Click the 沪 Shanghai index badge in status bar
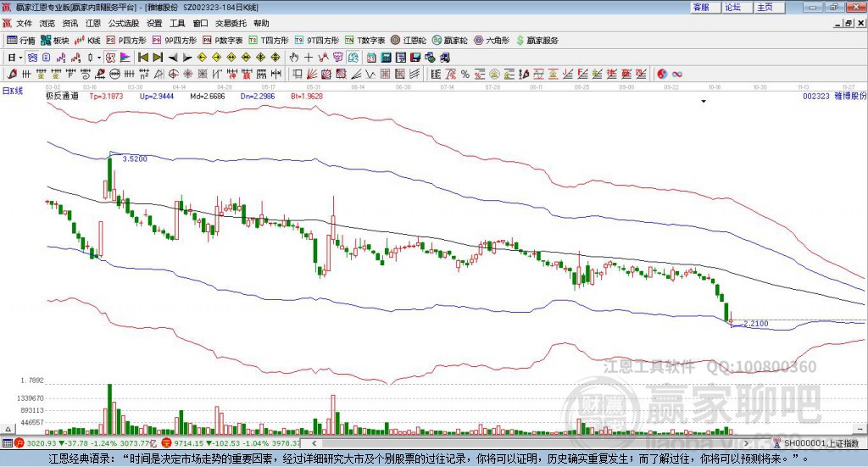Image resolution: width=868 pixels, height=467 pixels. pyautogui.click(x=19, y=443)
